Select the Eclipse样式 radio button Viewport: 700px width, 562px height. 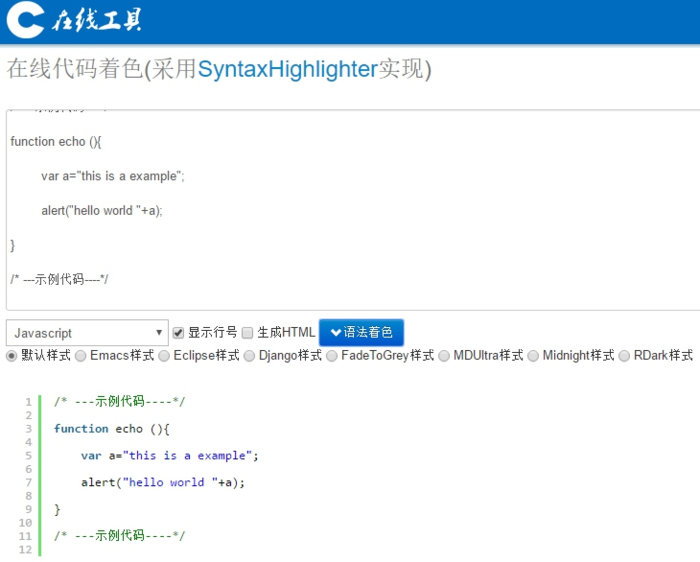coord(164,356)
